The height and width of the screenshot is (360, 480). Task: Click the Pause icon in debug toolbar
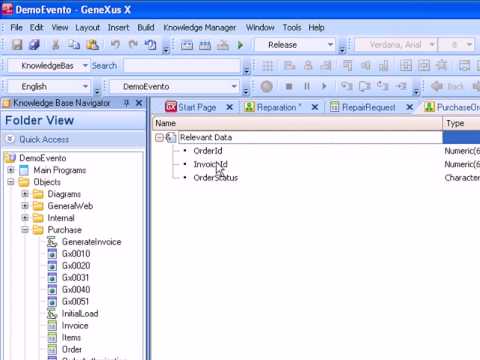(307, 87)
